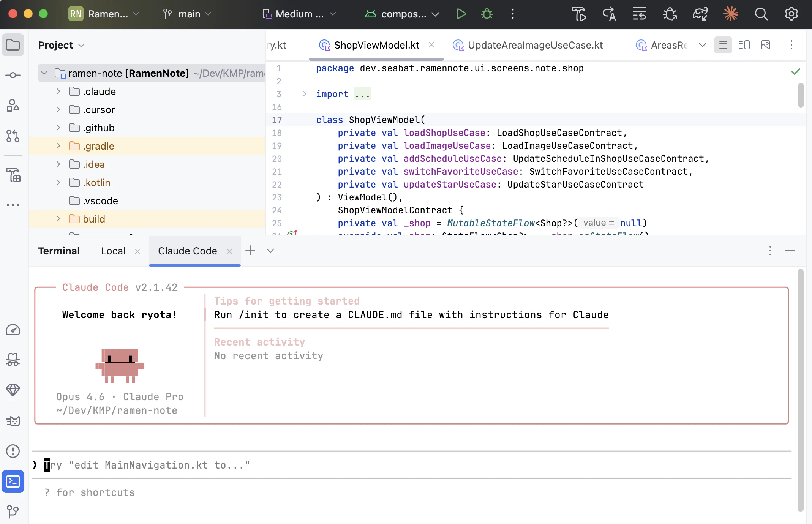Close the Claude Code terminal tab
The width and height of the screenshot is (812, 524).
point(229,251)
